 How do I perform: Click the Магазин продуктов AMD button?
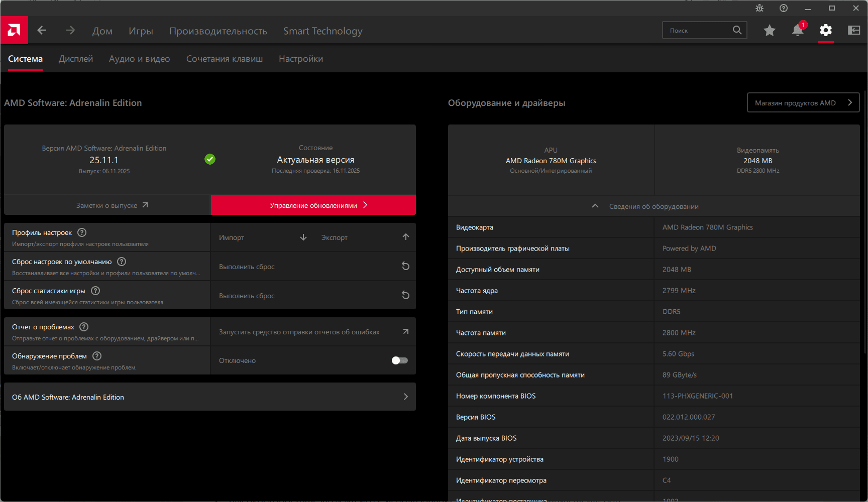[803, 102]
